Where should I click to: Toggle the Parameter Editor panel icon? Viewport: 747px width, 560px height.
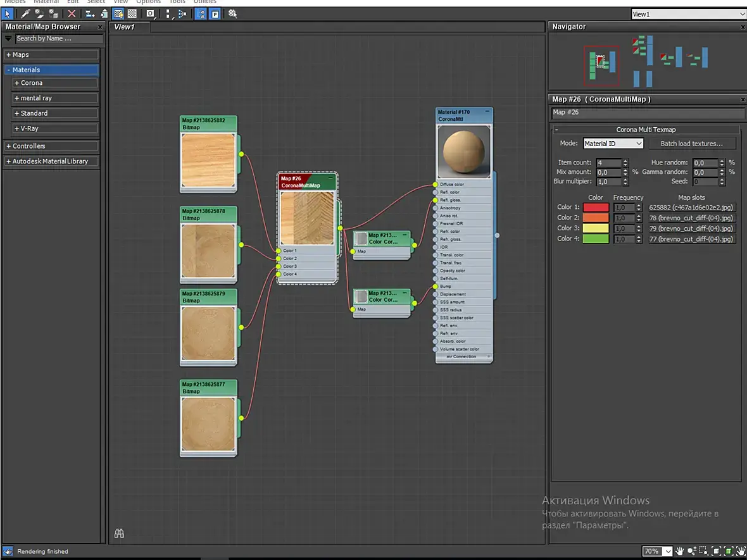point(215,13)
